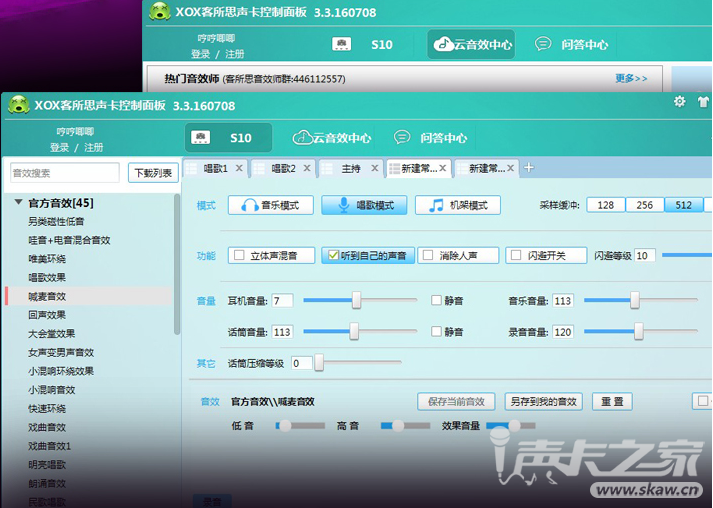Enable 消除人声 checkbox
The image size is (713, 508).
click(428, 255)
